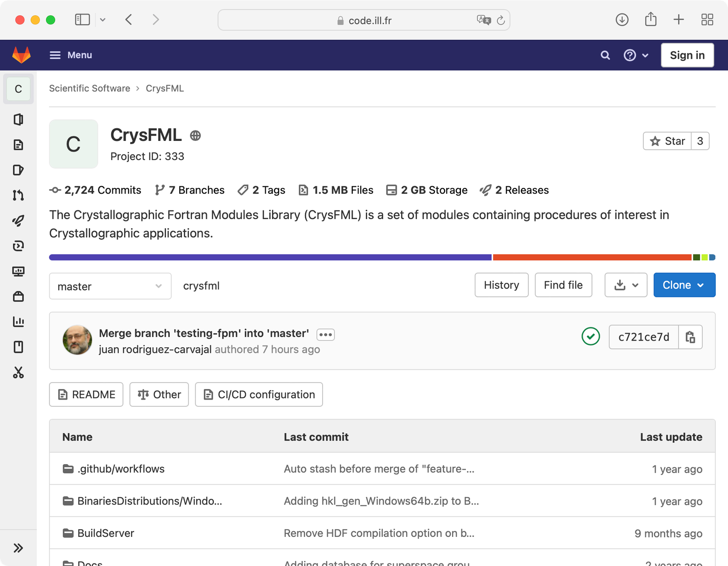Open Merge requests from the sidebar icon

18,195
